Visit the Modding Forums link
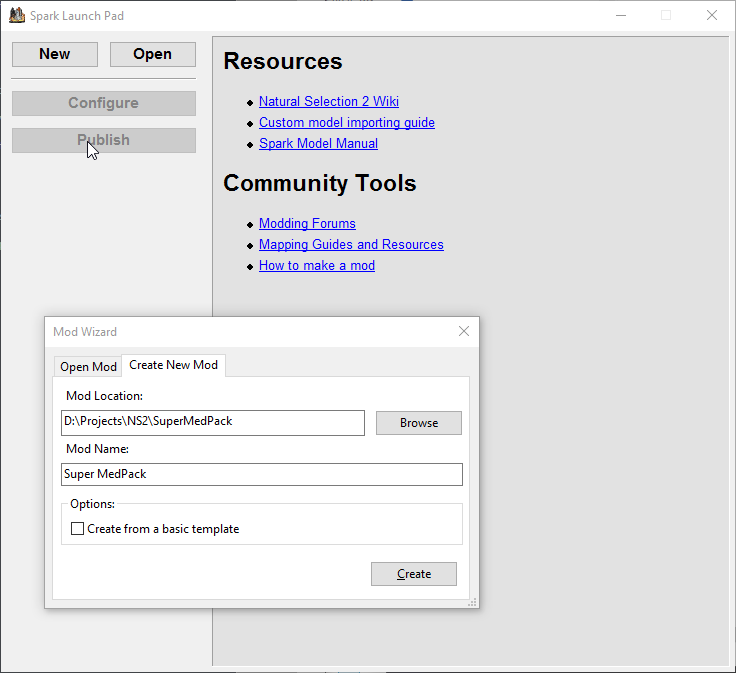This screenshot has height=673, width=736. click(x=307, y=223)
